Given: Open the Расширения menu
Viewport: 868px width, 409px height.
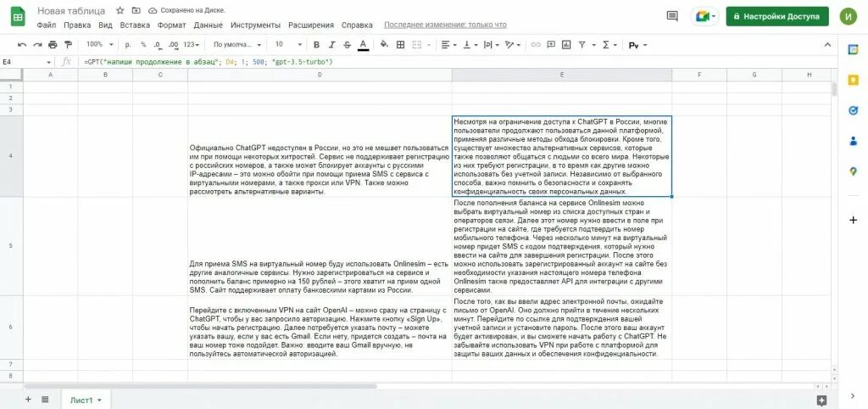Looking at the screenshot, I should click(x=311, y=25).
